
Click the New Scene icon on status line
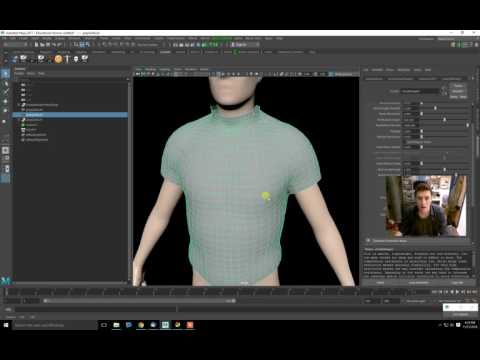click(x=36, y=45)
